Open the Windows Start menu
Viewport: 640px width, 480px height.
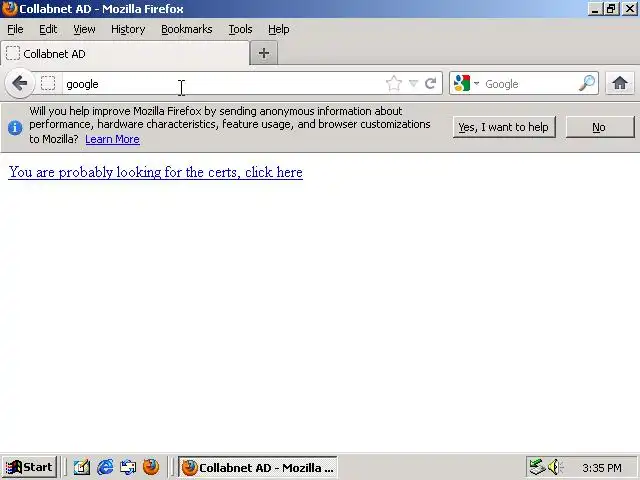(x=29, y=467)
